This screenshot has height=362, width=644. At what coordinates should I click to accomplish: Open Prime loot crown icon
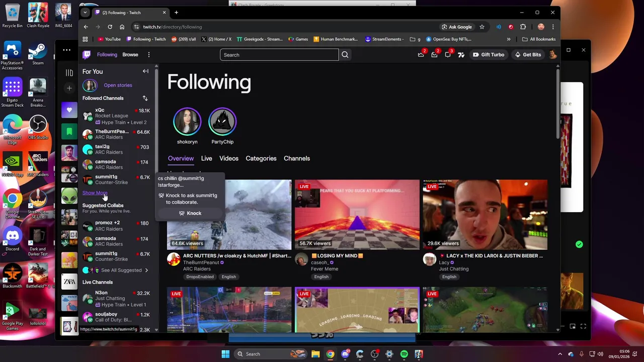[421, 55]
